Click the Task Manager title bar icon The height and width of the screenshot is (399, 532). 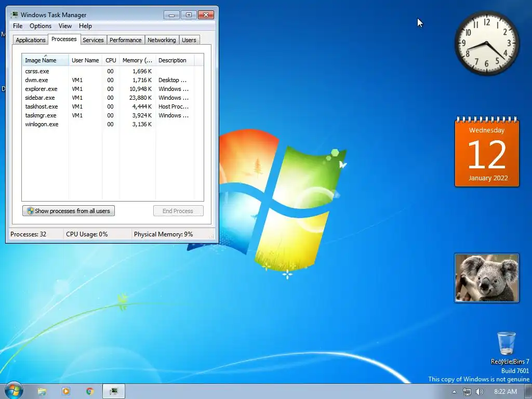(x=14, y=15)
